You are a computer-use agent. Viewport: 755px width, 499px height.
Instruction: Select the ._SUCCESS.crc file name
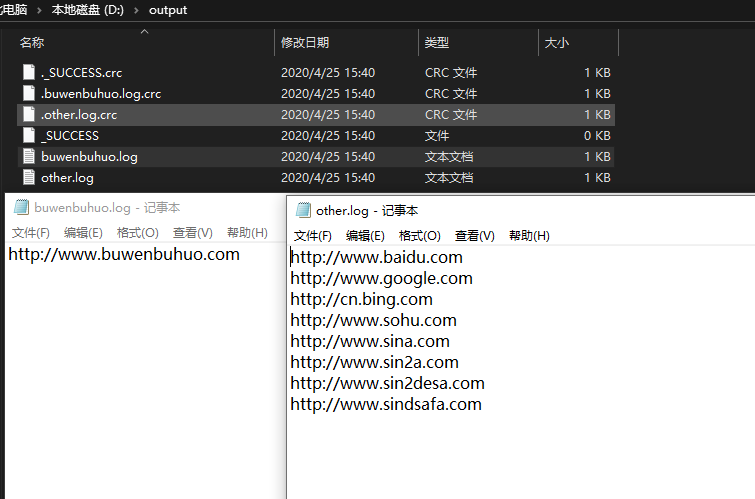(x=81, y=72)
